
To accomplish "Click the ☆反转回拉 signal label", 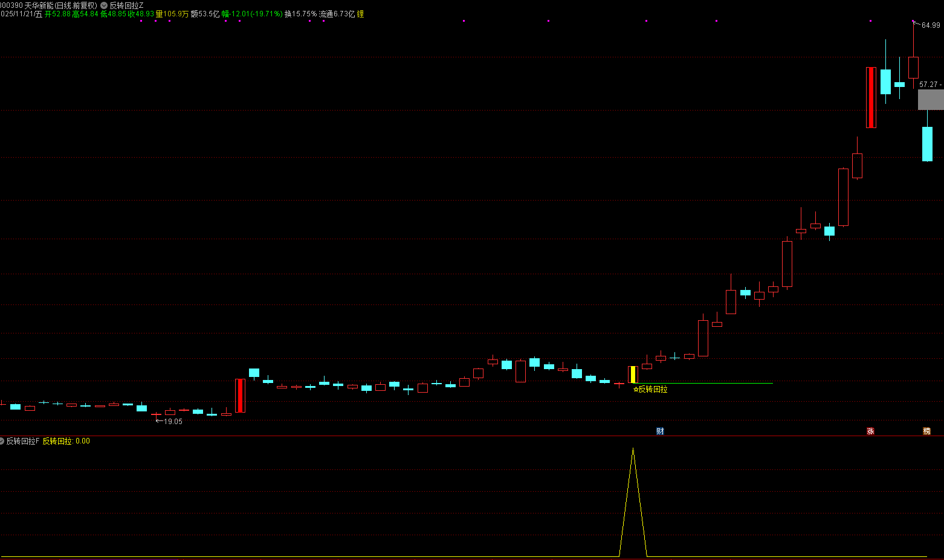I will click(650, 389).
